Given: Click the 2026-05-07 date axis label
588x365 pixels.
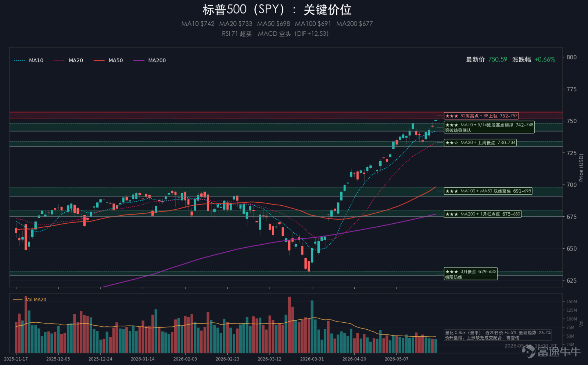Looking at the screenshot, I should click(397, 359).
